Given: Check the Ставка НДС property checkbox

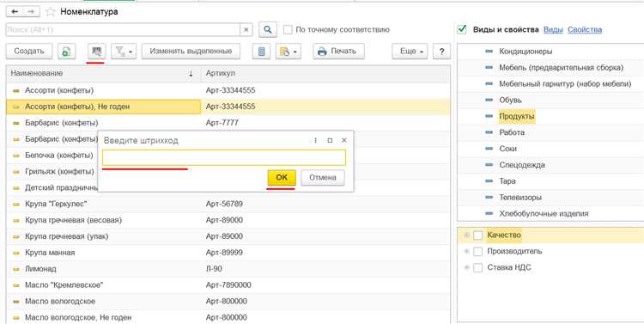Looking at the screenshot, I should click(x=477, y=267).
